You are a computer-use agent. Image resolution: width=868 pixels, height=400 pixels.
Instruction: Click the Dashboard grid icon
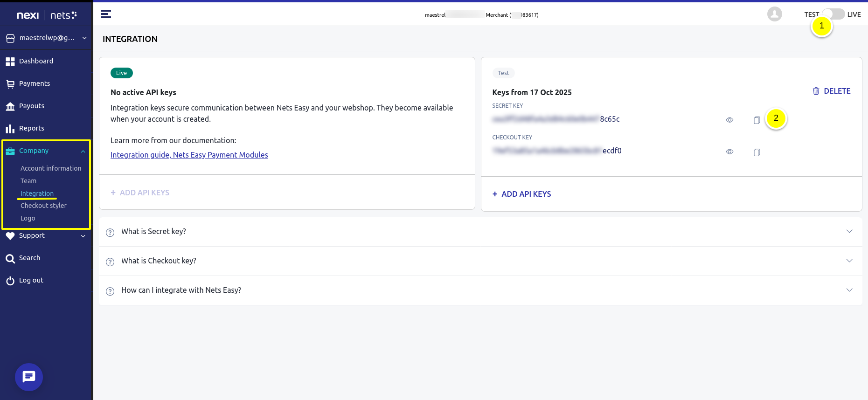(10, 62)
